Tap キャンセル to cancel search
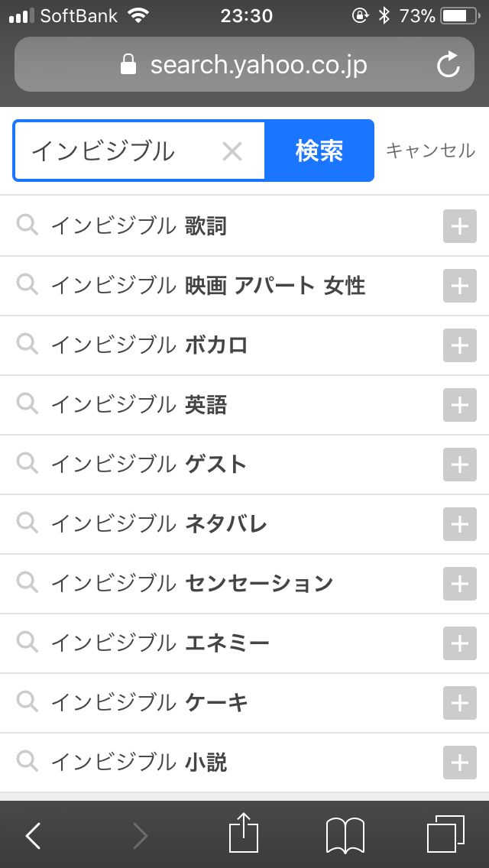The image size is (489, 868). [430, 151]
